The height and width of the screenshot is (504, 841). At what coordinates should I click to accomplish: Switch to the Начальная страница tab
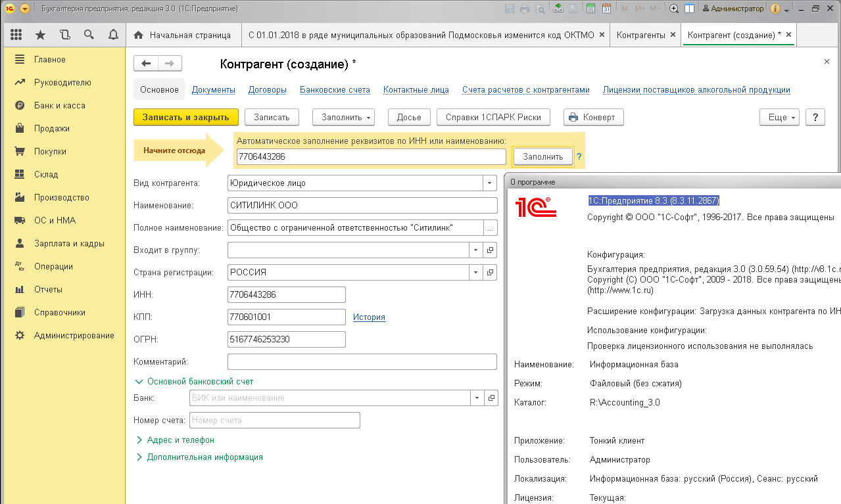click(183, 35)
